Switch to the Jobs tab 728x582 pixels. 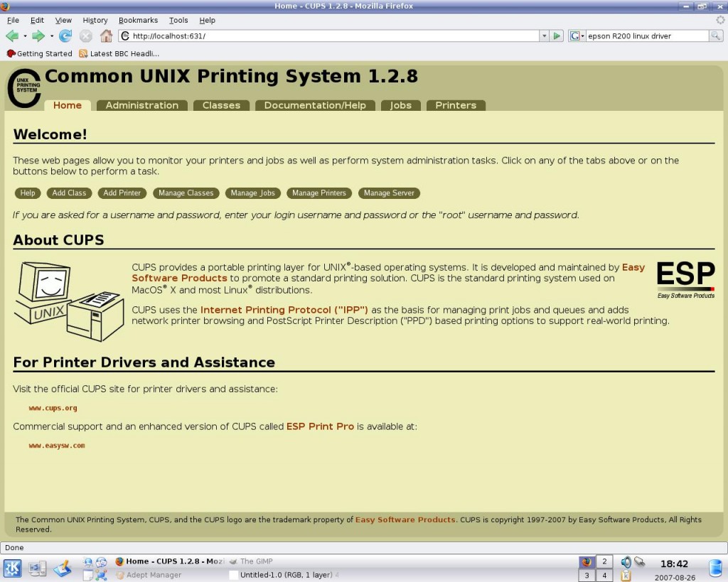click(x=401, y=105)
